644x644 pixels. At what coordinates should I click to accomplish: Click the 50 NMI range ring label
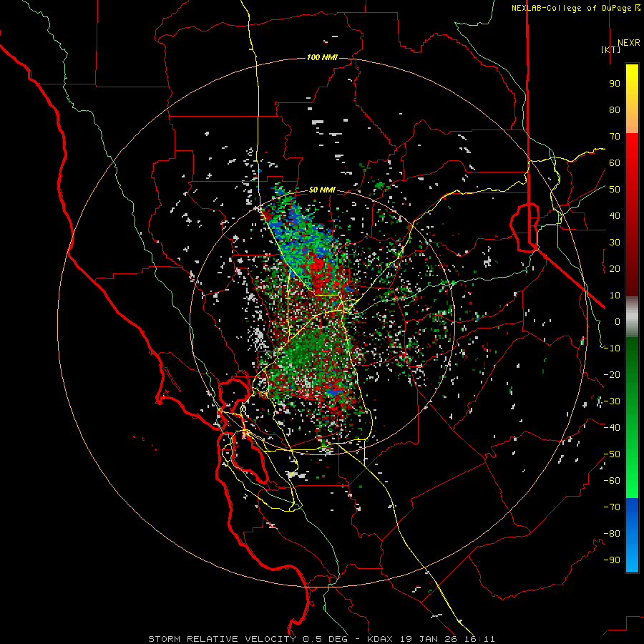tap(322, 190)
